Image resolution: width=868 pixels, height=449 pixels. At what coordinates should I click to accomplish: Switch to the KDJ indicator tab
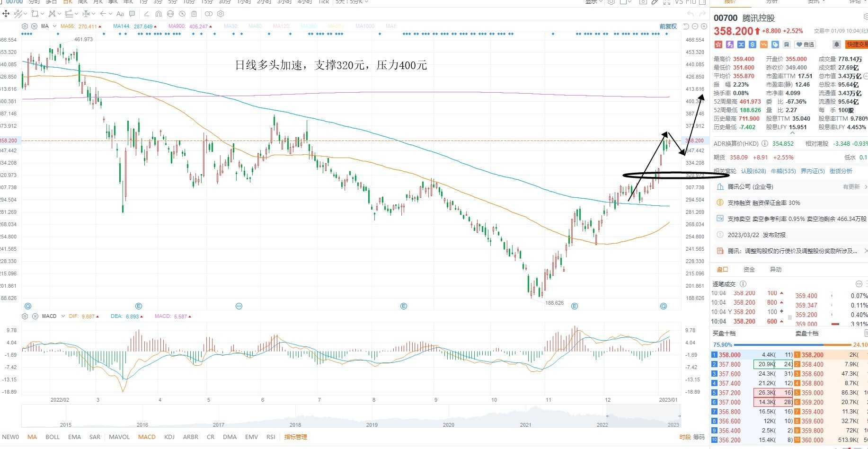tap(169, 437)
